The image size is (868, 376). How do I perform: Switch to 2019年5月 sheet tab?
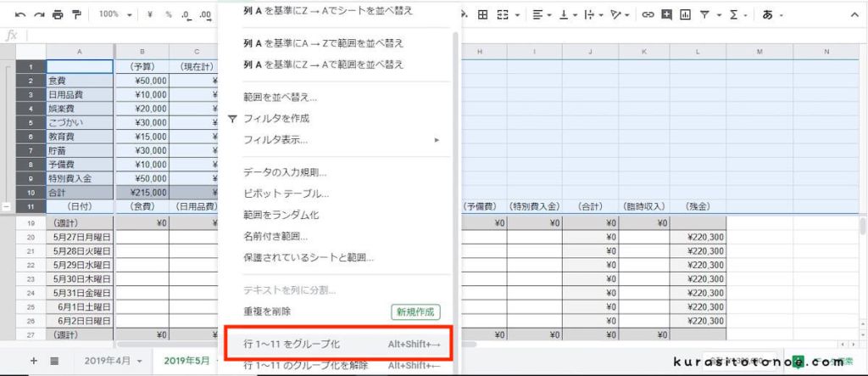coord(186,361)
